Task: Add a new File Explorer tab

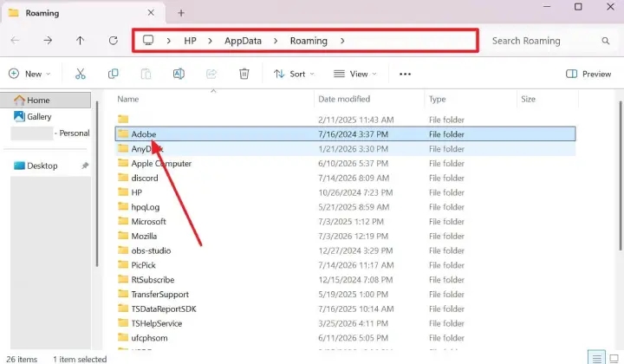Action: [x=181, y=13]
